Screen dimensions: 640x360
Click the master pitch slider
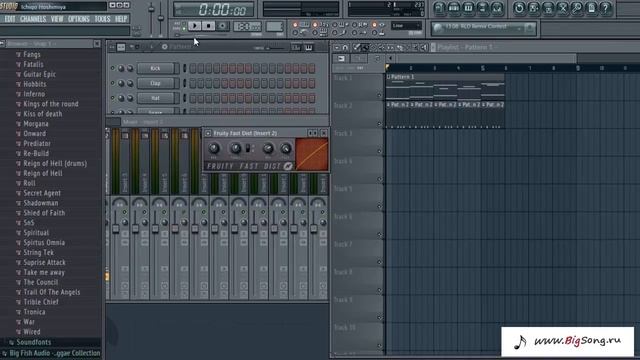coord(161,18)
